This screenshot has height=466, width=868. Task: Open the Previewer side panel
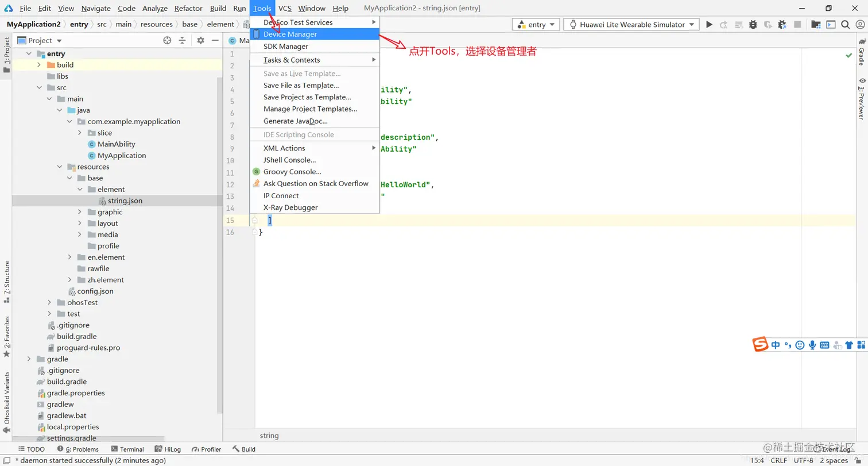click(x=862, y=98)
